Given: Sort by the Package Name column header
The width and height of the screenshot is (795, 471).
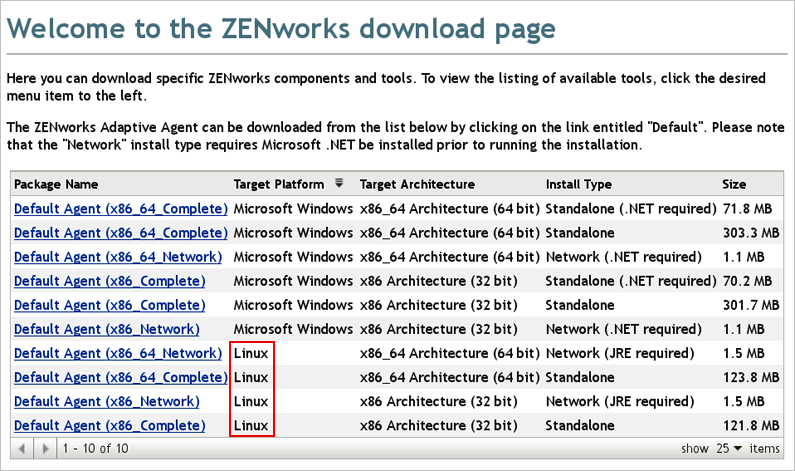Looking at the screenshot, I should point(56,184).
